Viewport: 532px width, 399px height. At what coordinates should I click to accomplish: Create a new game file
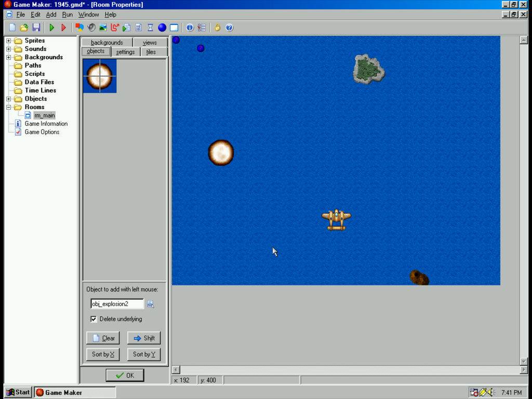12,28
